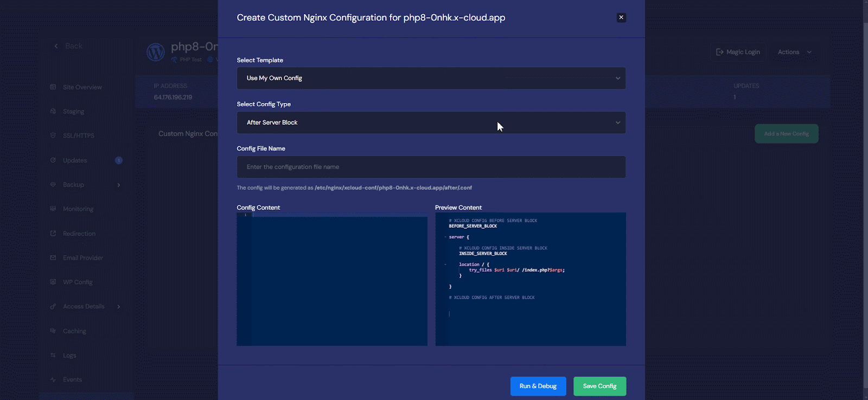This screenshot has height=400, width=868.
Task: Click the Site Overview sidebar icon
Action: (53, 87)
